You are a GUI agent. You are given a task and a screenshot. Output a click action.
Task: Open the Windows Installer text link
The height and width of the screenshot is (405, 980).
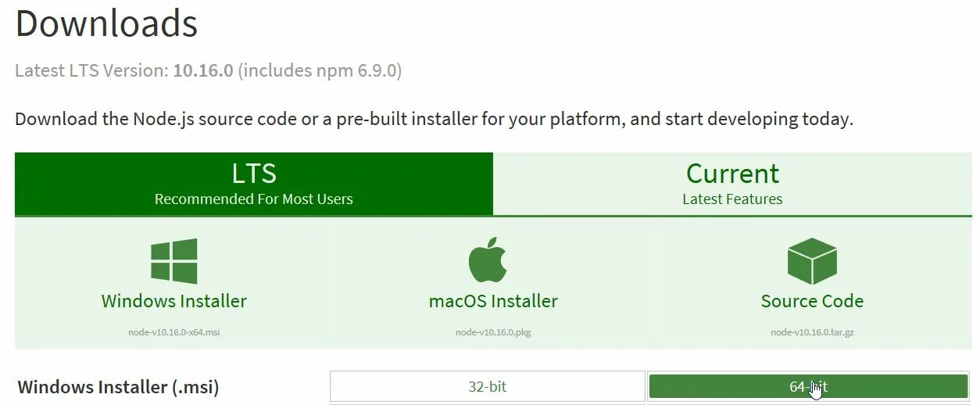point(173,301)
